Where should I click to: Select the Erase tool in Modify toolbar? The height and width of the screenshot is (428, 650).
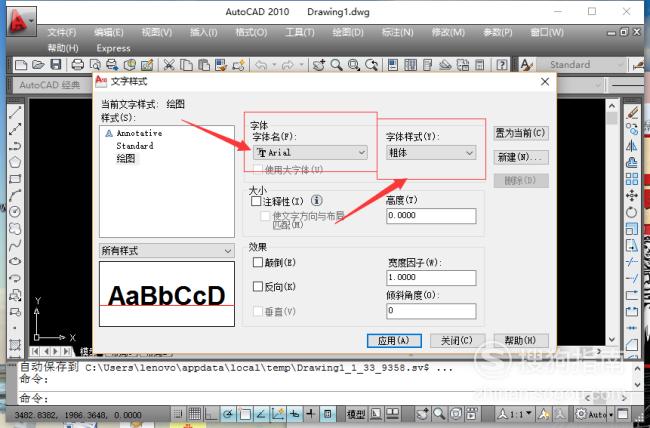pos(632,112)
